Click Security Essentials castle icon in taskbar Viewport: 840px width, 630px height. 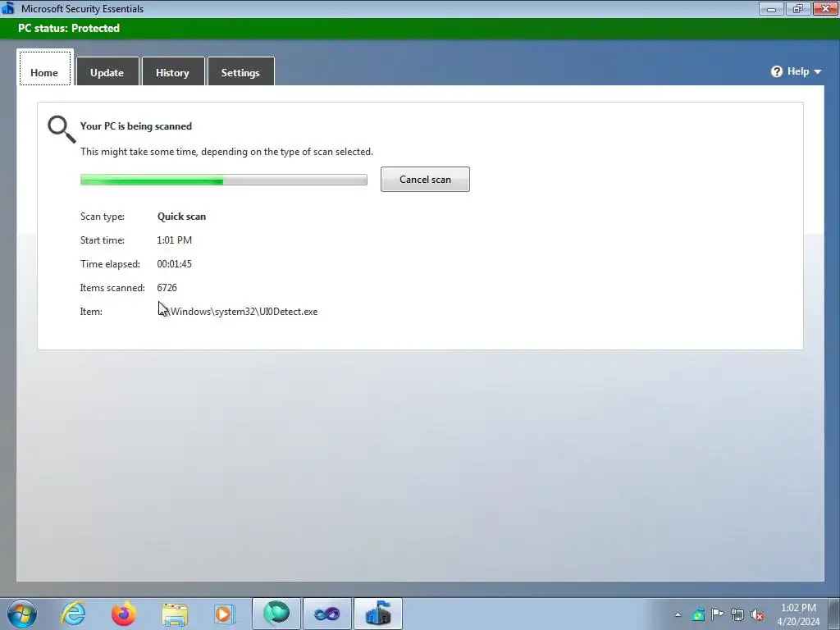tap(377, 614)
